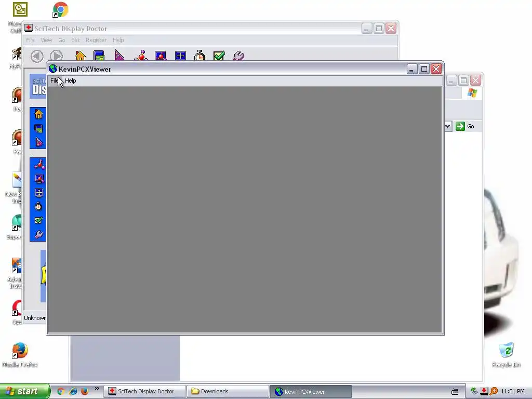Click the red cross tray icon
The height and width of the screenshot is (399, 532).
[484, 391]
